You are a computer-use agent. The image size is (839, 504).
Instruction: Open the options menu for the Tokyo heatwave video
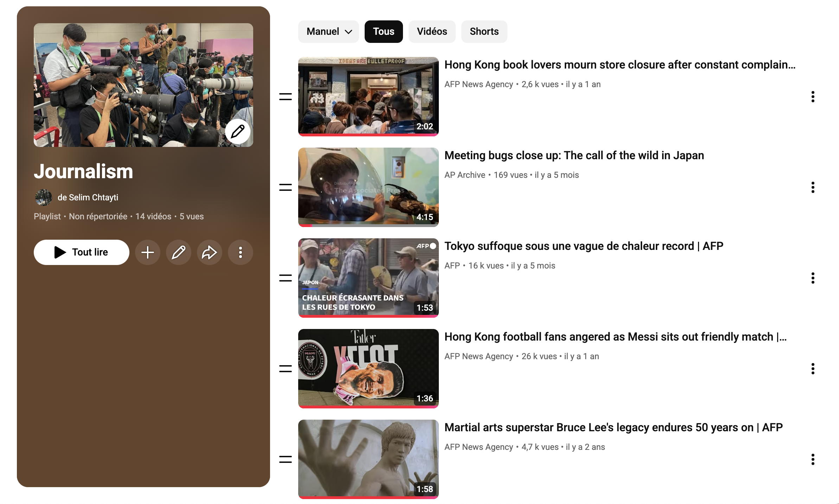pos(813,278)
